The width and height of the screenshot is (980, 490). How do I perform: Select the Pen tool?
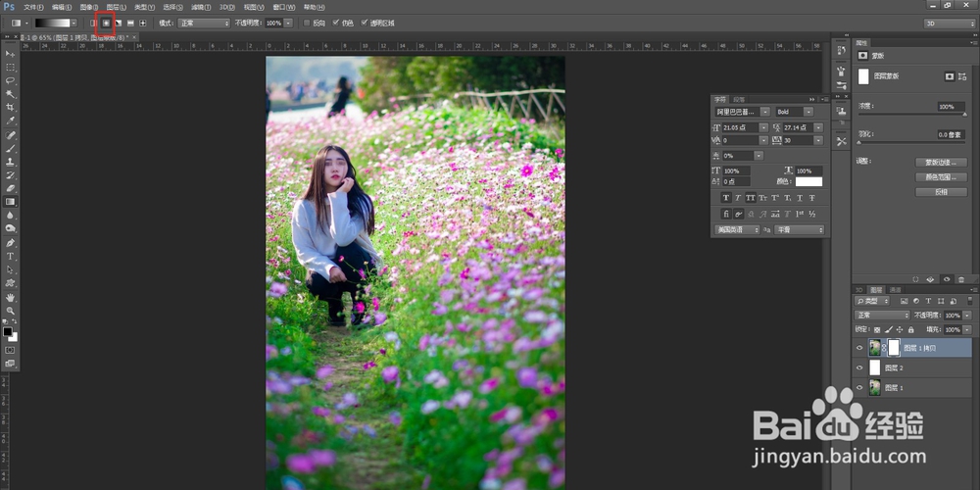coord(10,242)
